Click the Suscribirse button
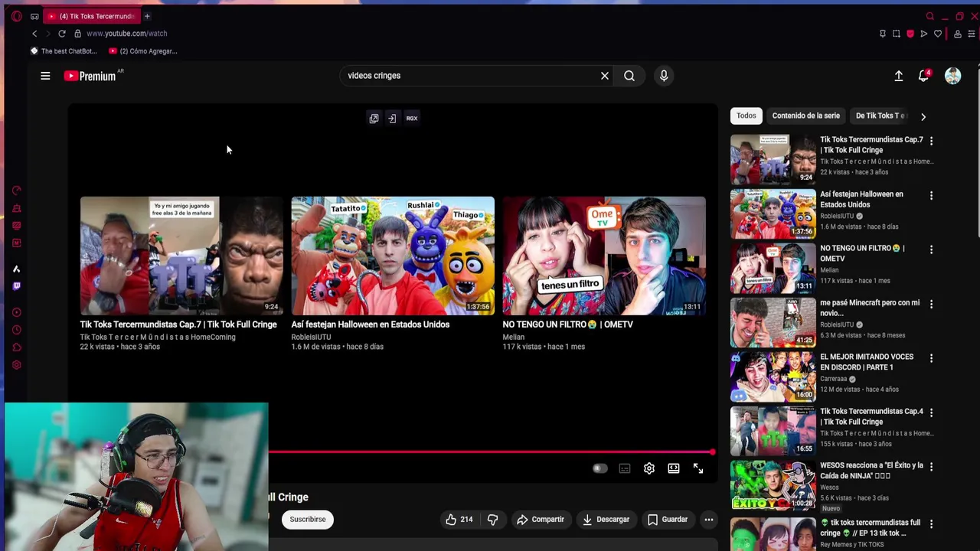Viewport: 980px width, 551px height. point(308,520)
